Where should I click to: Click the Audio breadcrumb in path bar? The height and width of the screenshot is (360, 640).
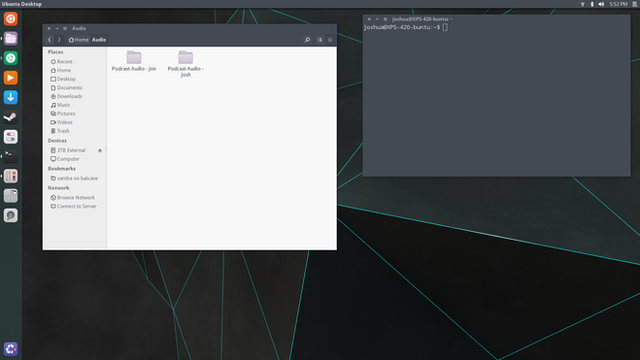(x=99, y=40)
